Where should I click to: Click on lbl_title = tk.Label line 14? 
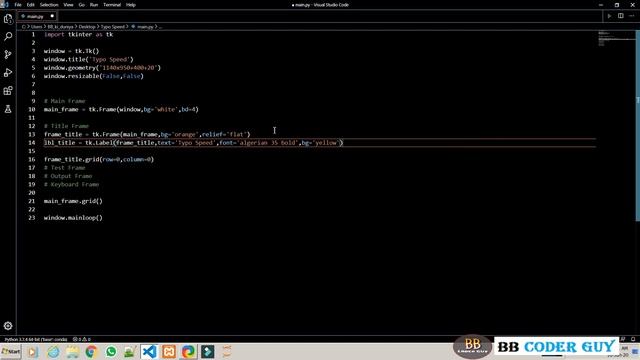pos(193,143)
